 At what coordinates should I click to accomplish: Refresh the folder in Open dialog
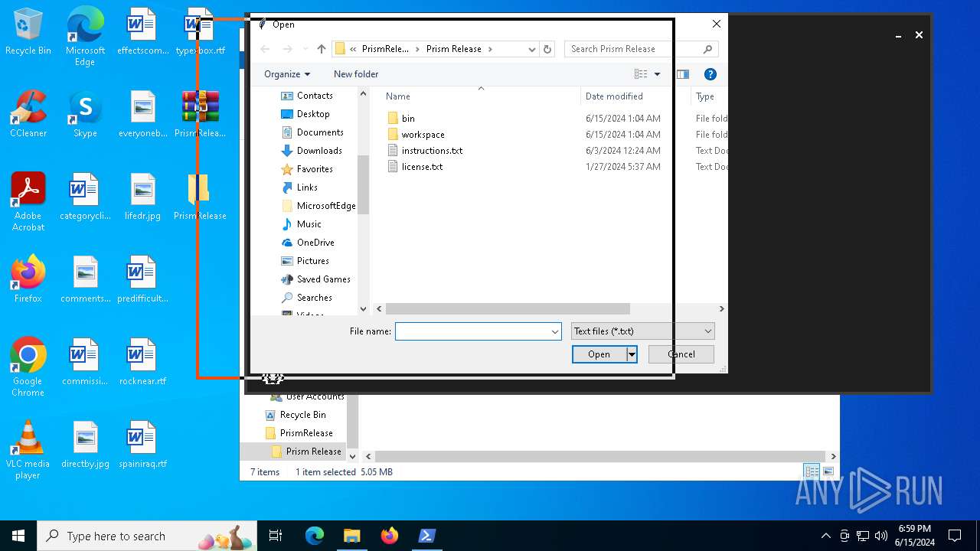pos(547,49)
